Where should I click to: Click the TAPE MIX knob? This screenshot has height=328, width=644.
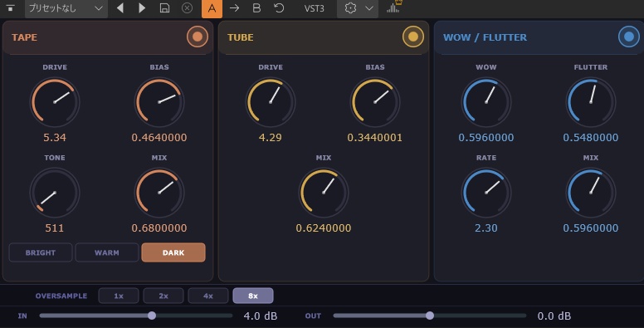point(159,193)
